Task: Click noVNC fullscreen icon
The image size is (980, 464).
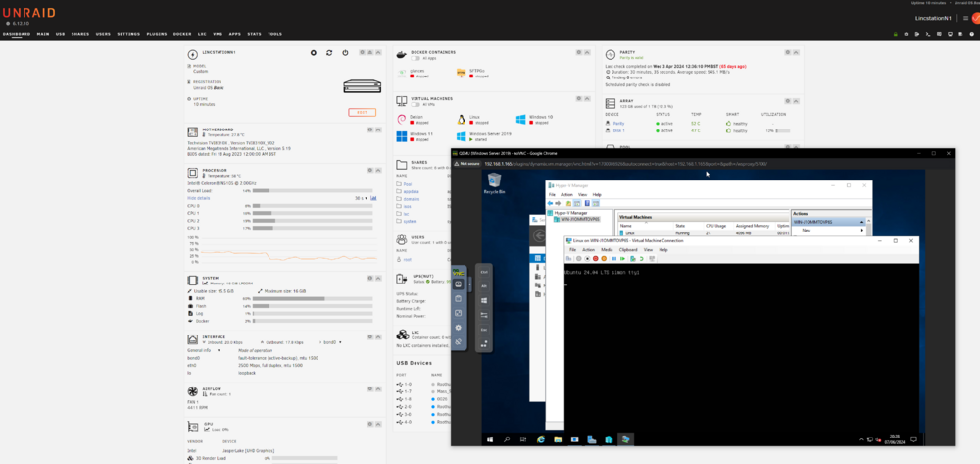Action: point(458,313)
